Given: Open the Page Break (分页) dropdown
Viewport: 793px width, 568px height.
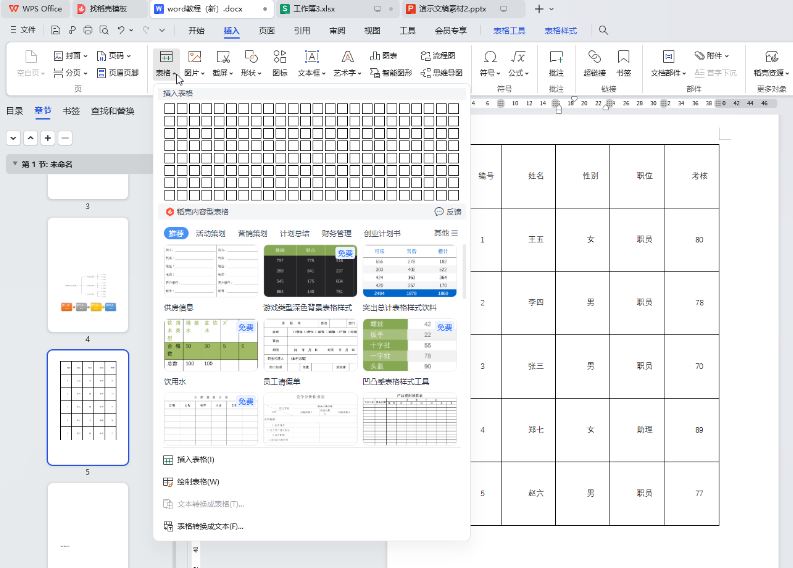Looking at the screenshot, I should [71, 73].
